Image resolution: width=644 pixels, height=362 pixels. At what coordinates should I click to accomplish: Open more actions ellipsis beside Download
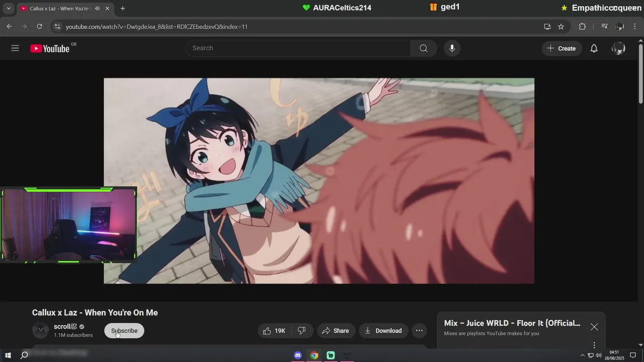[419, 330]
